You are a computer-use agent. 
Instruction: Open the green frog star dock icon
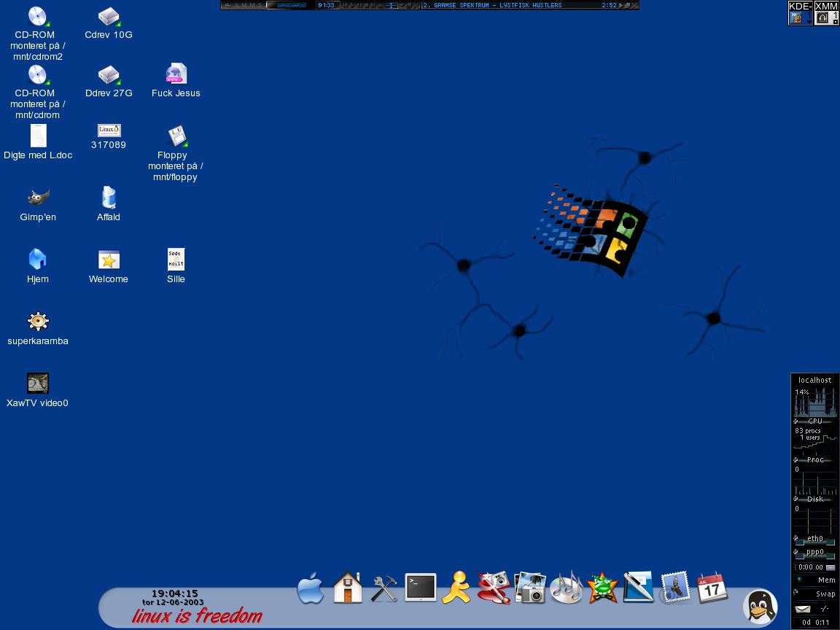click(x=602, y=588)
